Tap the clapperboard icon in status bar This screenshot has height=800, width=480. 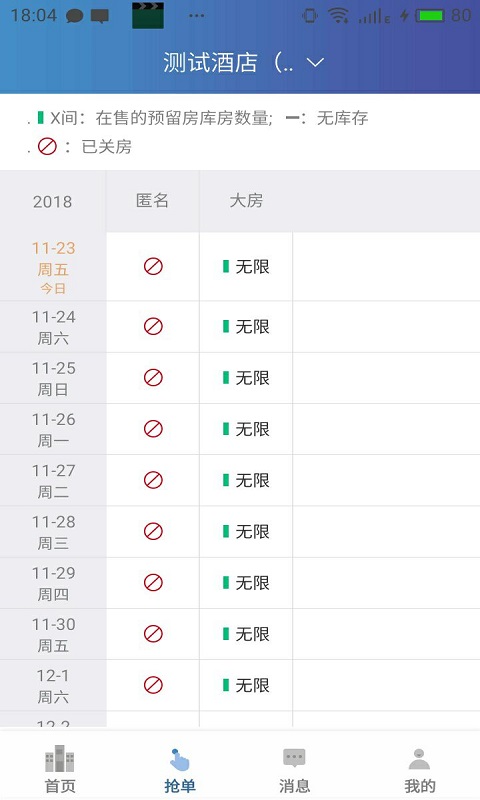[148, 15]
